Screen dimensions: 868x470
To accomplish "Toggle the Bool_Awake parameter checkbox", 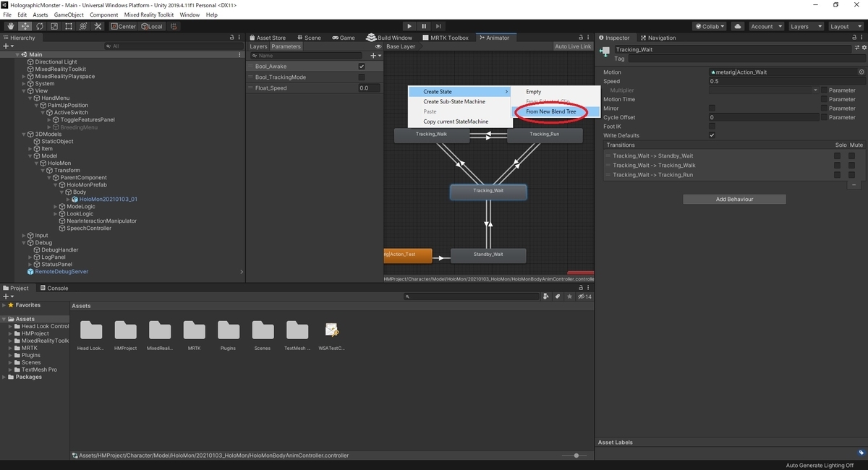I will coord(362,67).
